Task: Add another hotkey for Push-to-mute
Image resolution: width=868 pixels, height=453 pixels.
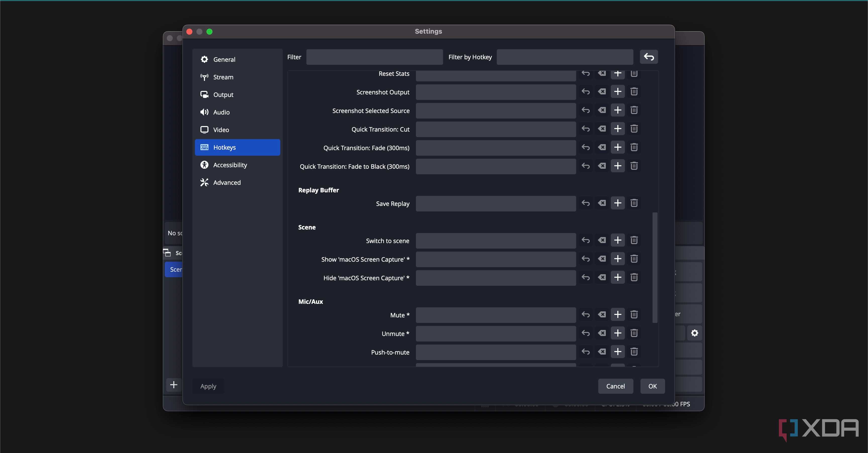Action: pos(618,352)
